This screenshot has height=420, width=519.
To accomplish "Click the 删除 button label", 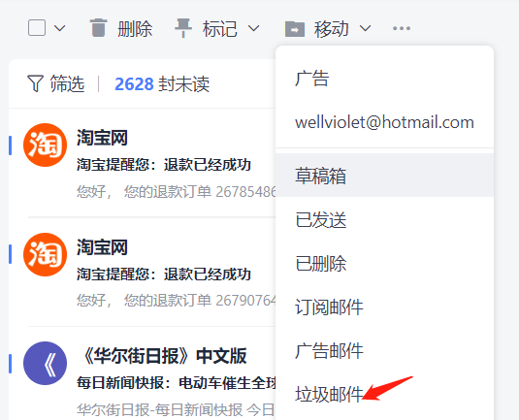I will 135,29.
